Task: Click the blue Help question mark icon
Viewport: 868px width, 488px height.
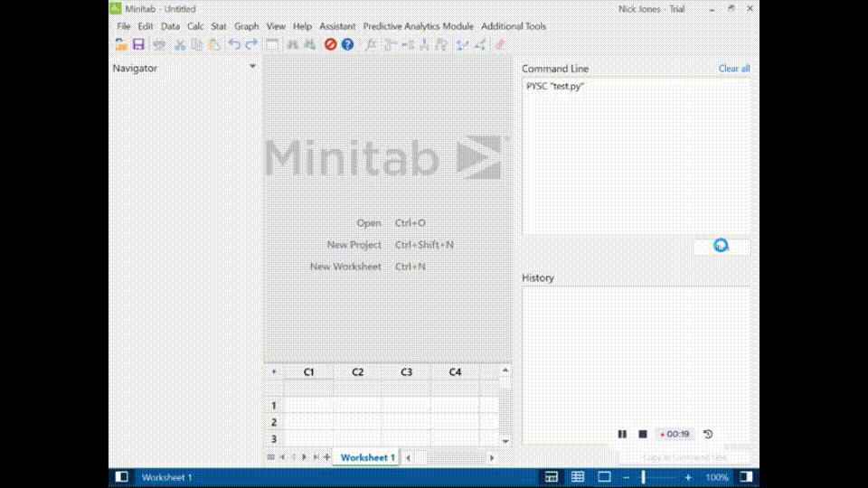Action: [x=347, y=44]
